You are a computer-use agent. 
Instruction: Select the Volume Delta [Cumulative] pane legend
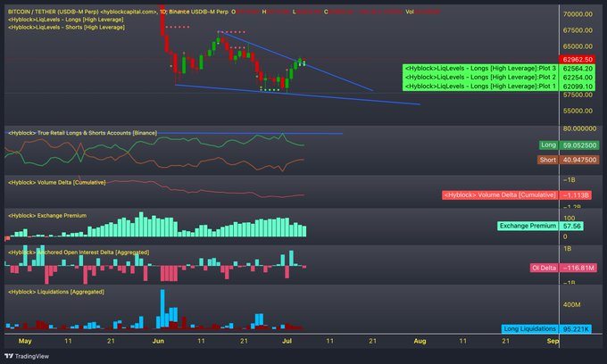click(x=57, y=182)
